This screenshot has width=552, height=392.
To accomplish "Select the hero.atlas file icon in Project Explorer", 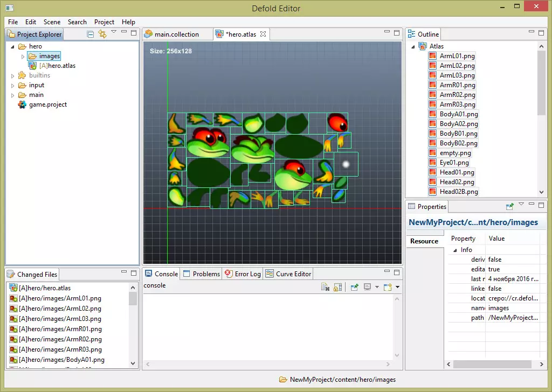I will (x=32, y=66).
